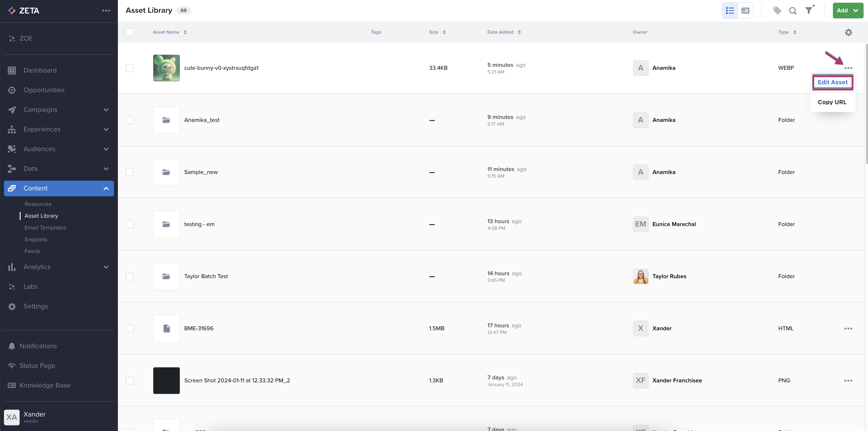Switch to card view
Screen dimensions: 868x431
point(745,11)
